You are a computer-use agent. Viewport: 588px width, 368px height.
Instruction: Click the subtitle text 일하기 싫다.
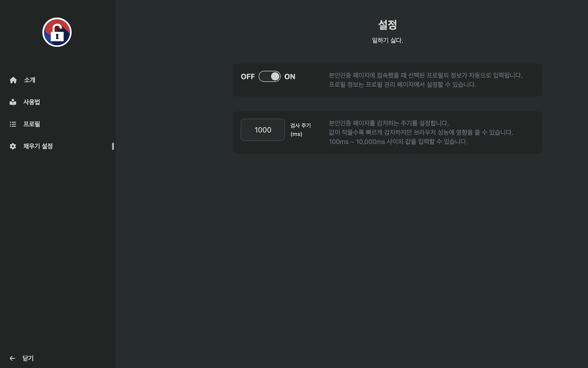click(387, 40)
